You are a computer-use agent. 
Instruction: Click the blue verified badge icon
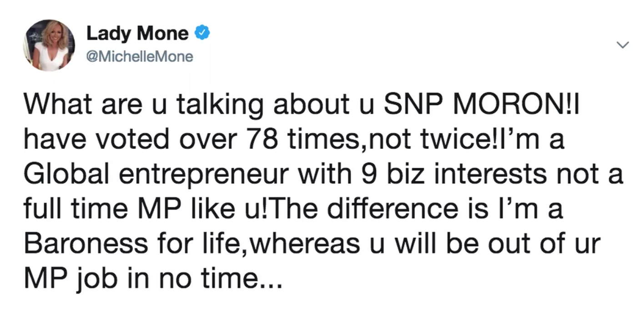pyautogui.click(x=202, y=34)
